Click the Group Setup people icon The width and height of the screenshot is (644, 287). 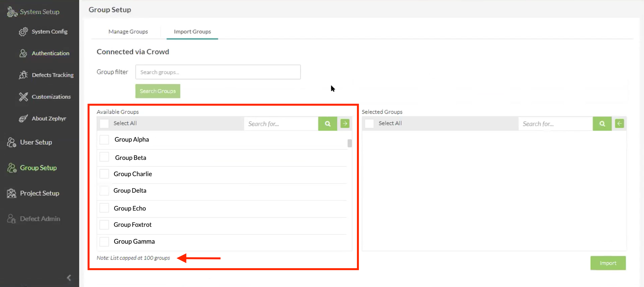(12, 168)
